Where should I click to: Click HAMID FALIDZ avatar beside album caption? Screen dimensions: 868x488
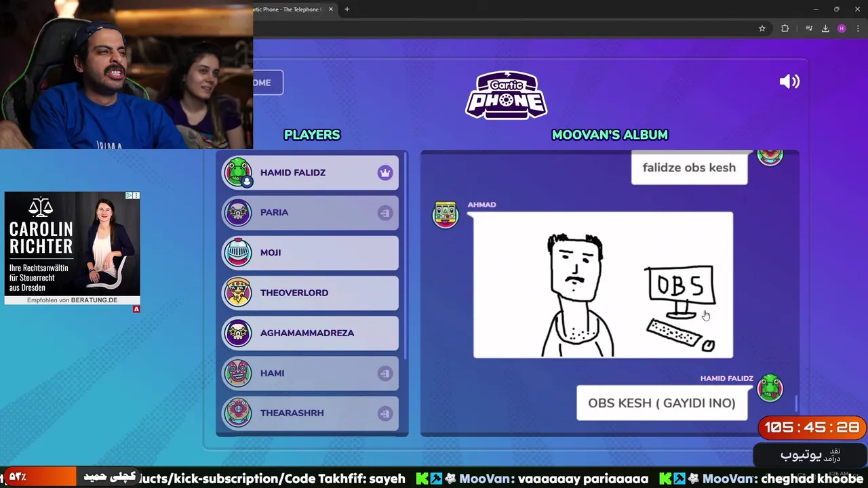click(x=770, y=388)
